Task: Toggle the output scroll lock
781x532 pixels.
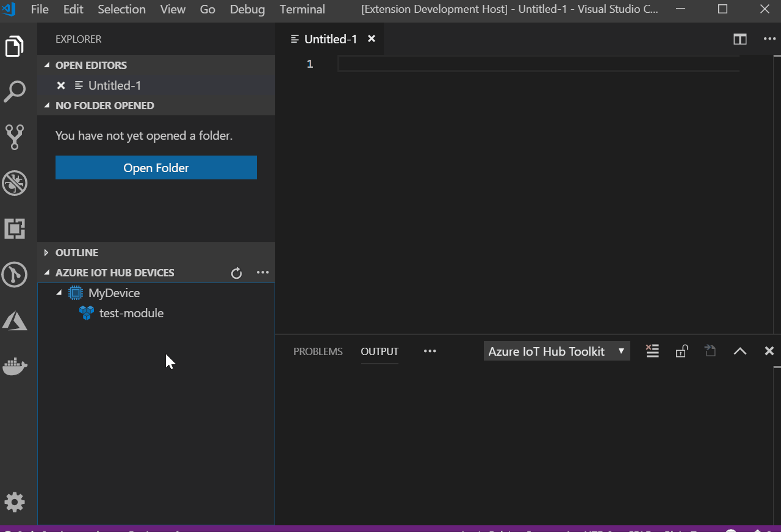Action: [x=682, y=351]
